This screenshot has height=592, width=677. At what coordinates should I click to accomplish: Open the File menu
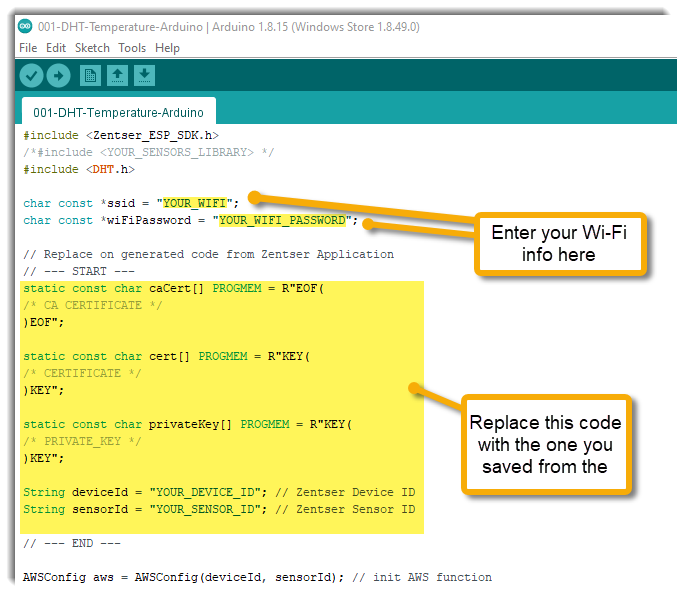click(x=28, y=48)
